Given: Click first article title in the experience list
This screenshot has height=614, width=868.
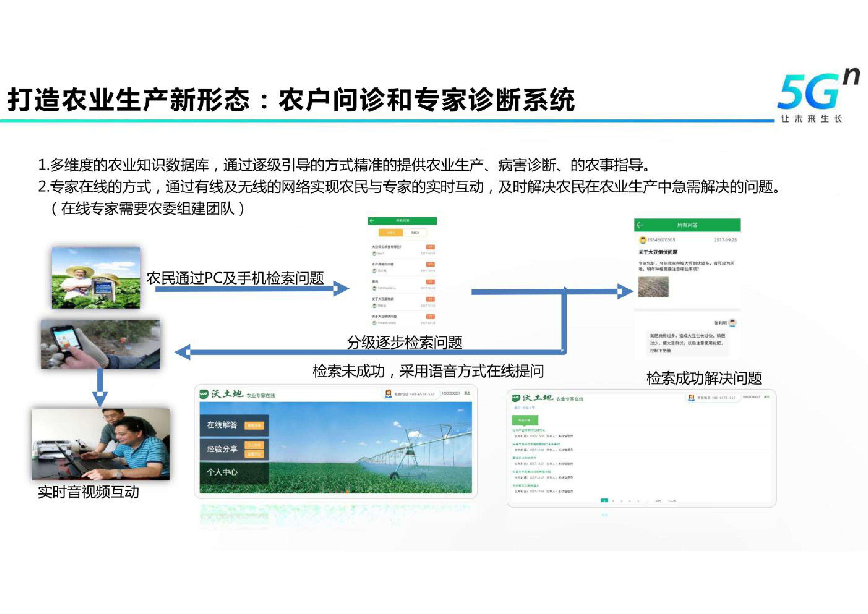Looking at the screenshot, I should tap(529, 430).
